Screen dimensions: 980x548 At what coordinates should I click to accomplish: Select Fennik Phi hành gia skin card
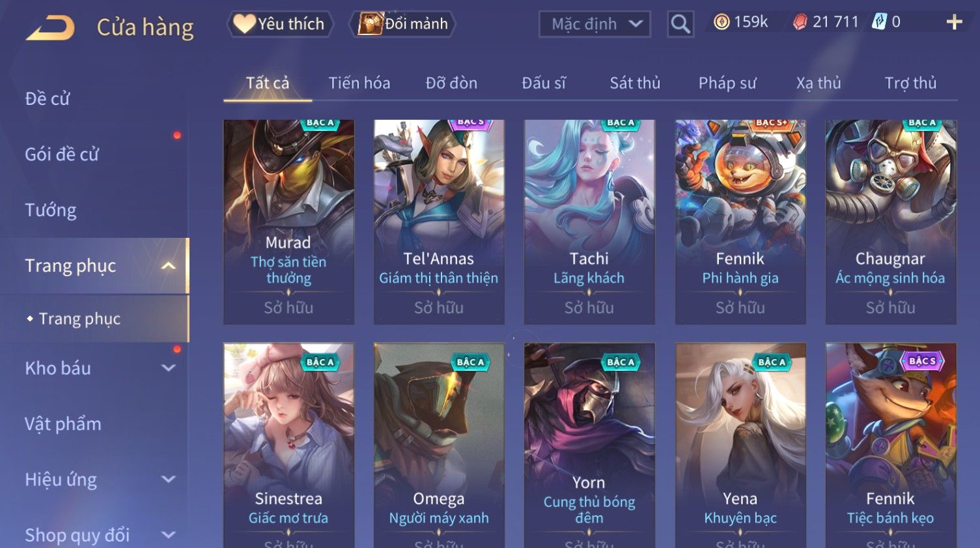pyautogui.click(x=740, y=222)
